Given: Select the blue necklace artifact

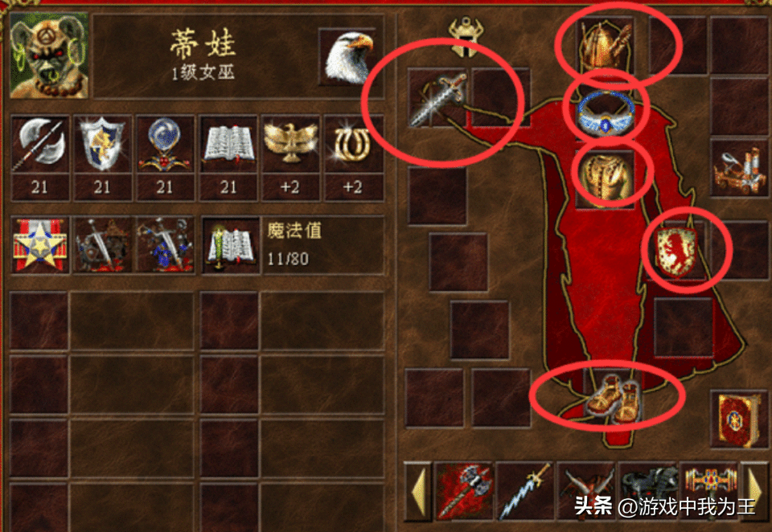Looking at the screenshot, I should coord(606,113).
